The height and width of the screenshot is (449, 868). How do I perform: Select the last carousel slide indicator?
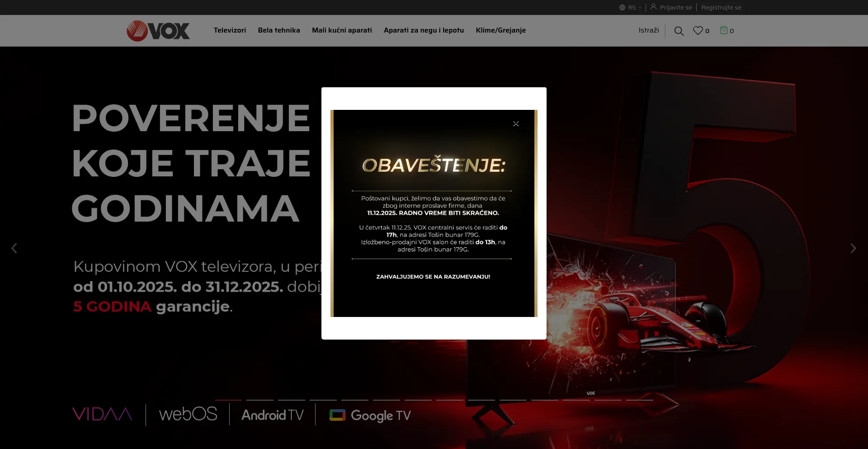tap(639, 400)
